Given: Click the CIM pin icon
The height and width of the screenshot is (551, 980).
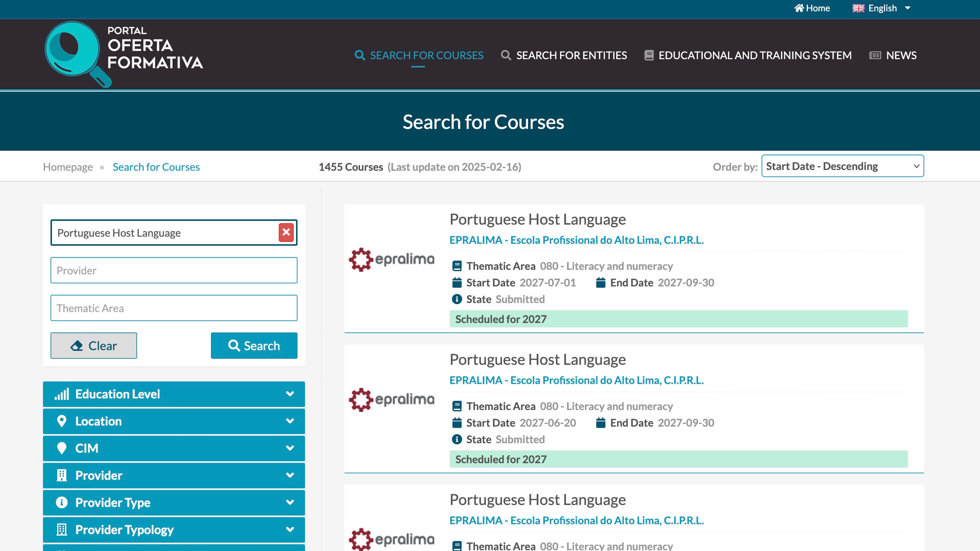Looking at the screenshot, I should [x=62, y=448].
